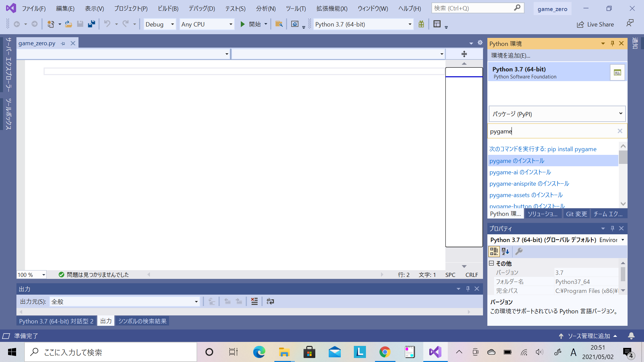Open the Find in Files toolbar icon
This screenshot has height=362, width=644.
(279, 24)
